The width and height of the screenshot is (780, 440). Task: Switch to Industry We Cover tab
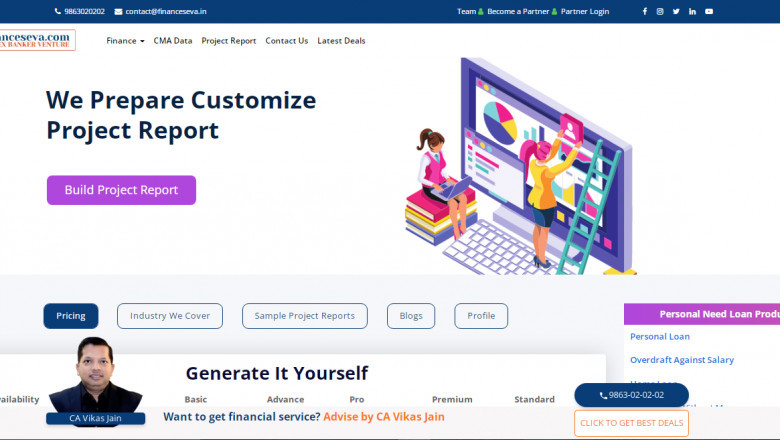pos(170,316)
